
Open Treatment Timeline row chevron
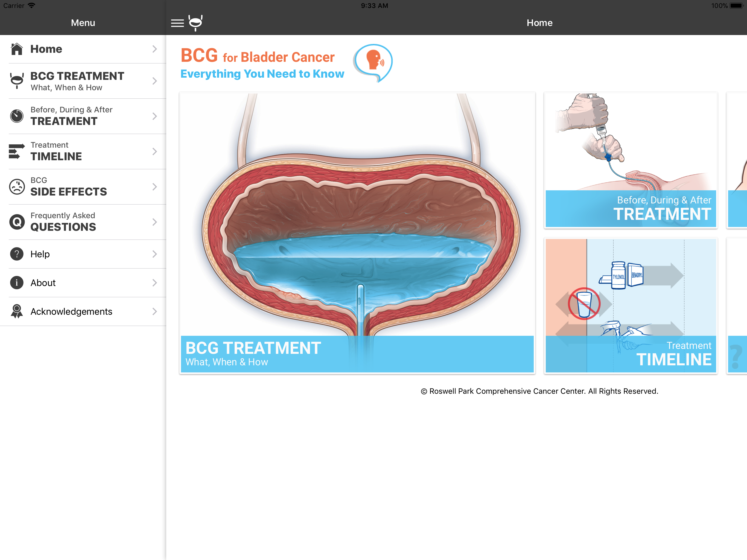point(155,151)
